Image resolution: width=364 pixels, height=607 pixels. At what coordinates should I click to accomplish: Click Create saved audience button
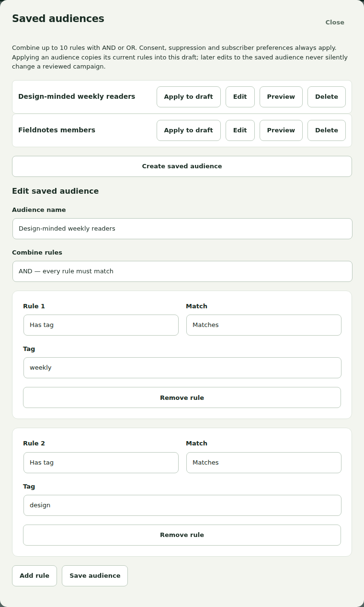coord(182,166)
